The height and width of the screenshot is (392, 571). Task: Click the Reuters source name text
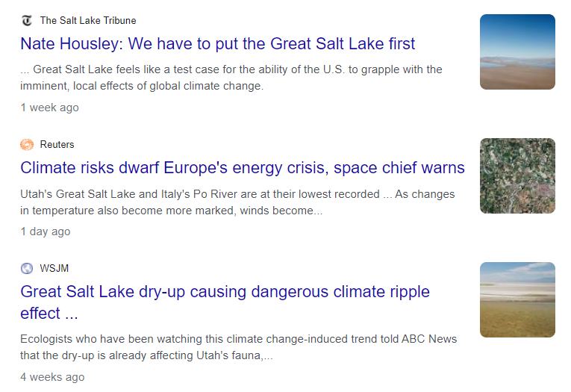tap(57, 145)
